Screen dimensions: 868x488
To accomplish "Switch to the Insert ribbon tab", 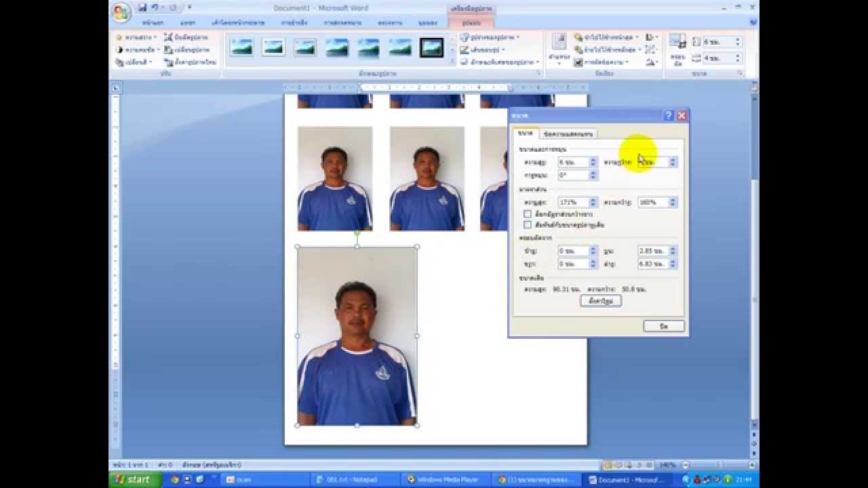I will pyautogui.click(x=188, y=22).
